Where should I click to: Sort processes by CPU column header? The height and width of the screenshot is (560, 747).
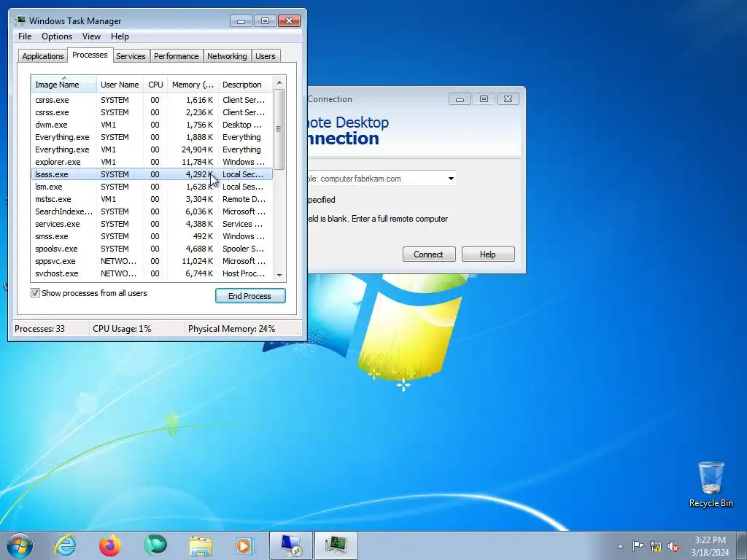click(x=155, y=85)
